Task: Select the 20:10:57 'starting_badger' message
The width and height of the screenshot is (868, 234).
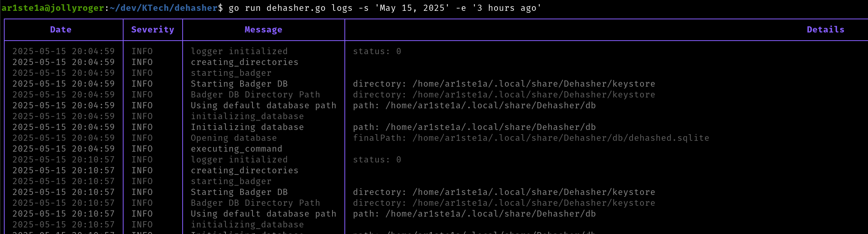Action: pyautogui.click(x=231, y=181)
